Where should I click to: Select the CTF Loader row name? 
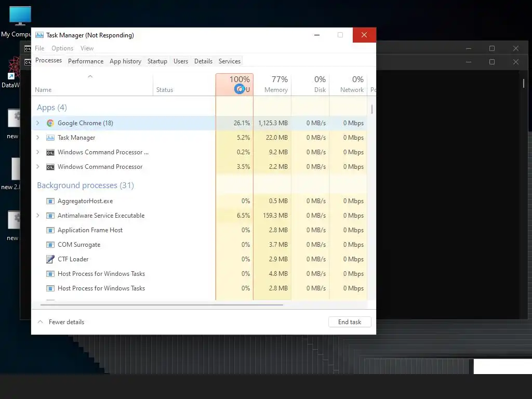coord(73,259)
